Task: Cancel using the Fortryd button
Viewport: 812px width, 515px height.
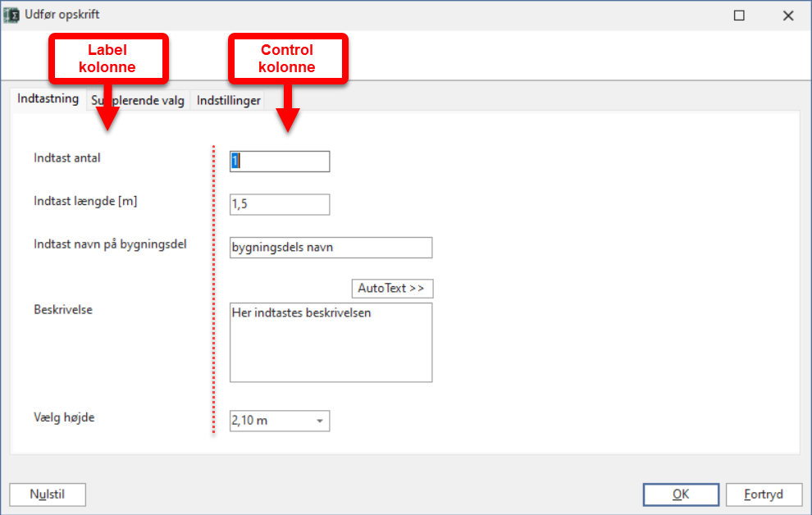Action: tap(764, 494)
